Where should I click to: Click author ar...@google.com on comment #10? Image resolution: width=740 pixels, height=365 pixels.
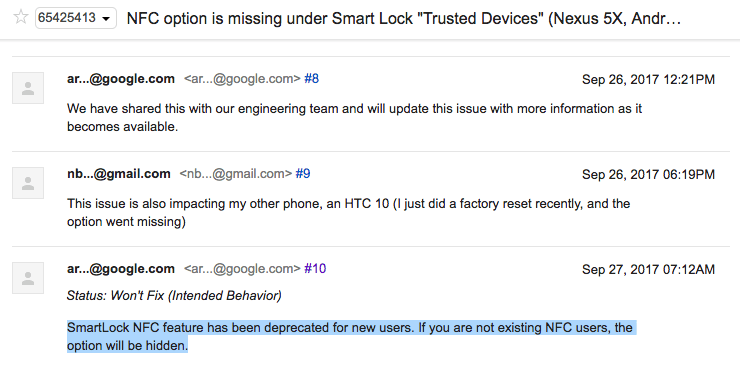pos(121,269)
